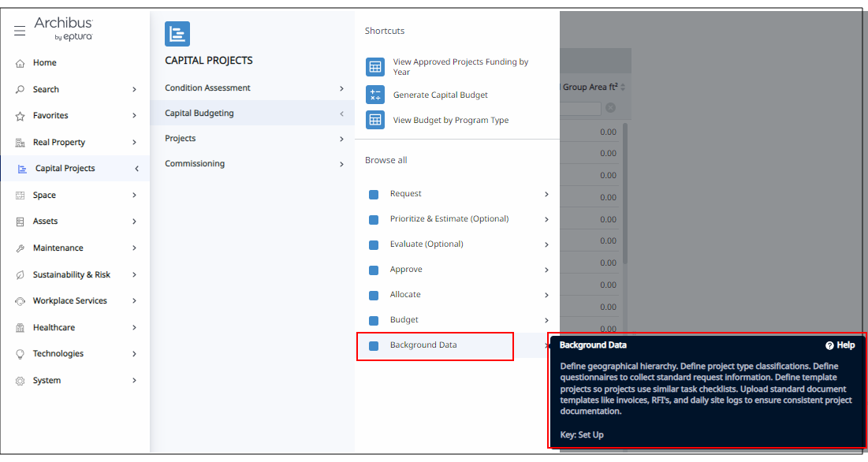Clear the Group Area filter field
868x462 pixels.
pyautogui.click(x=610, y=108)
